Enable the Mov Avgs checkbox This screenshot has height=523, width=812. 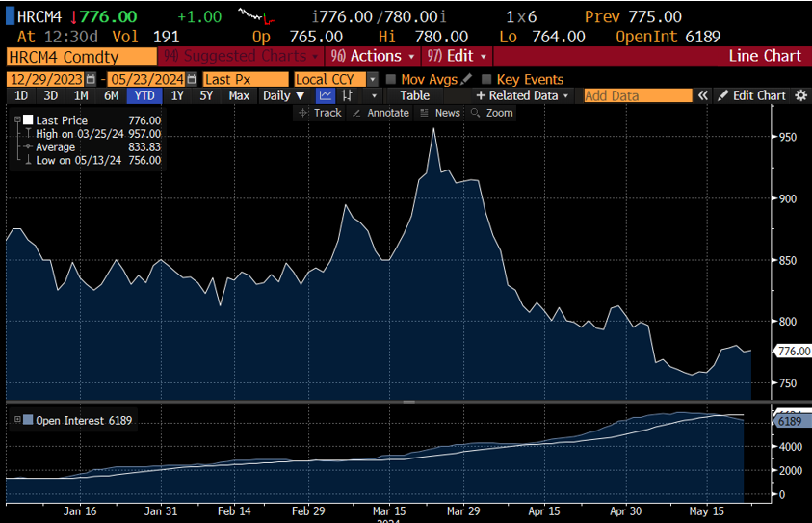391,79
